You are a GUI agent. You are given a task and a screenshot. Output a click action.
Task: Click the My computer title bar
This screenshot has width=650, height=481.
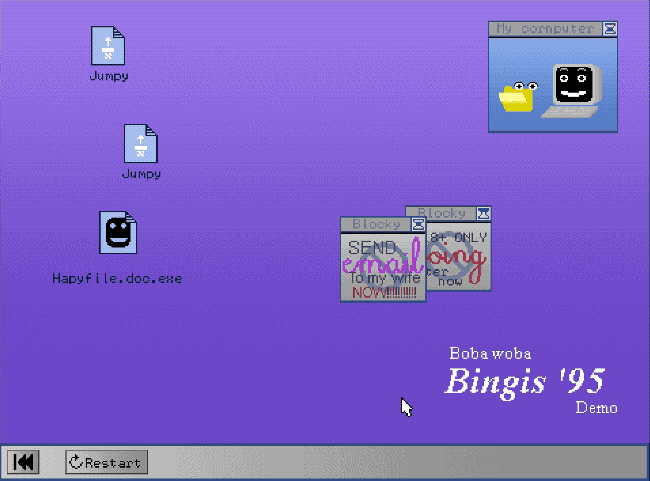545,29
